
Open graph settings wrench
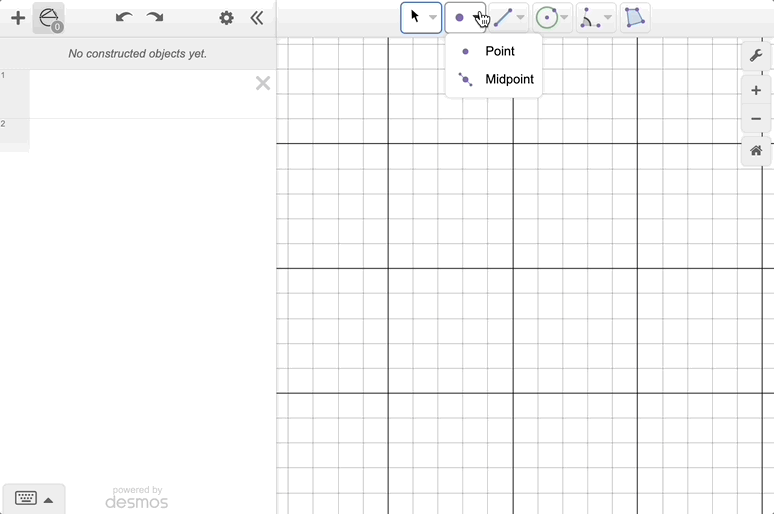[x=756, y=56]
